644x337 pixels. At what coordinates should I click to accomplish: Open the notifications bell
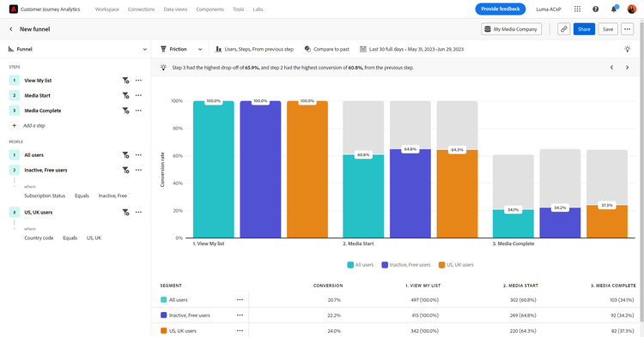(x=614, y=9)
